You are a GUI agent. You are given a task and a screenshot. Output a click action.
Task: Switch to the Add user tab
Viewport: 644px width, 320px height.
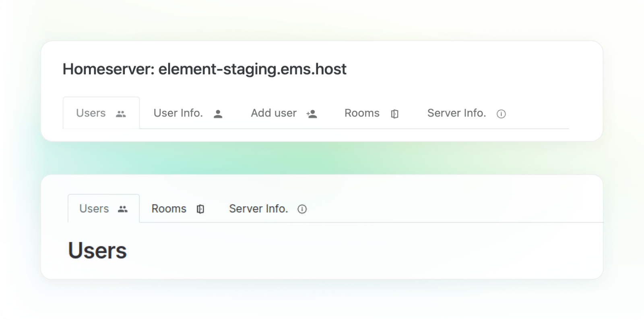coord(284,113)
